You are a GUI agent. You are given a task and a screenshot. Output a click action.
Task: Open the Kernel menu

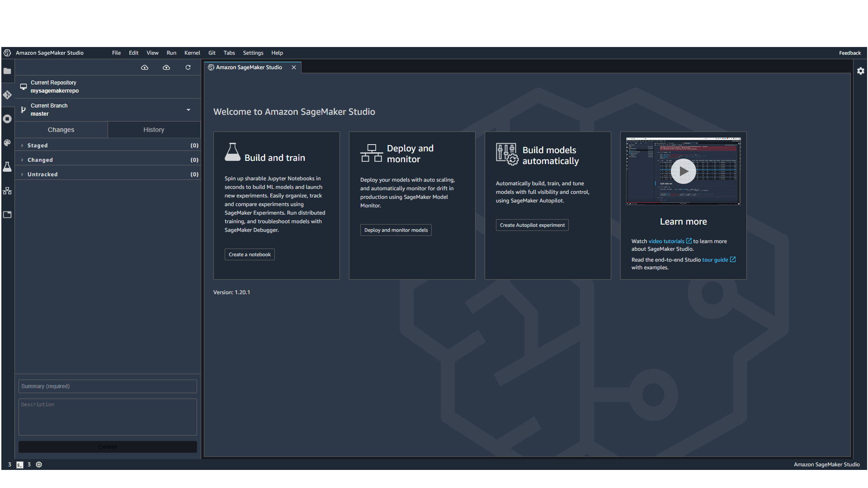[192, 53]
